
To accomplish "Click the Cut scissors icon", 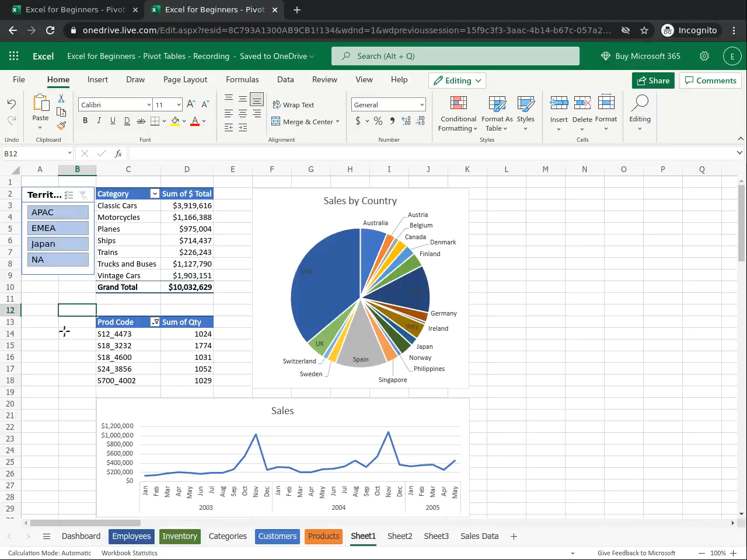I will click(61, 99).
